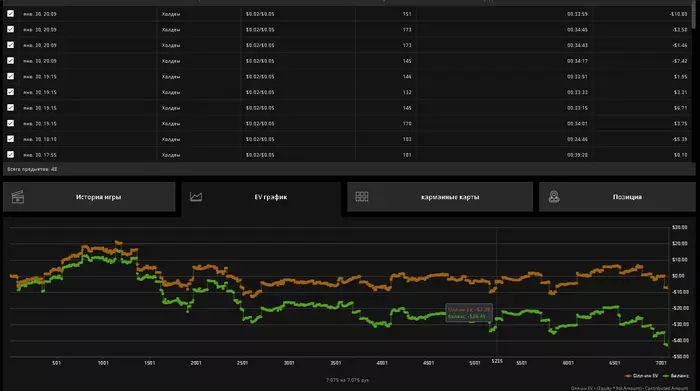Select the session row lasting 00:34:17

(x=349, y=61)
